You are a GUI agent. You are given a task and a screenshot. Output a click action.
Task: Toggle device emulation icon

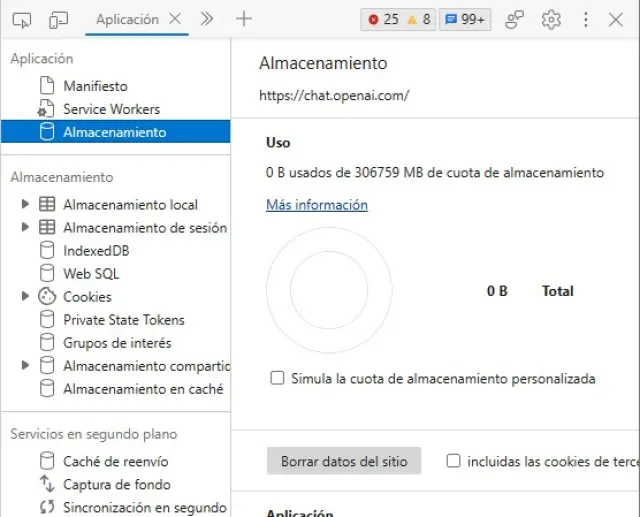coord(59,19)
